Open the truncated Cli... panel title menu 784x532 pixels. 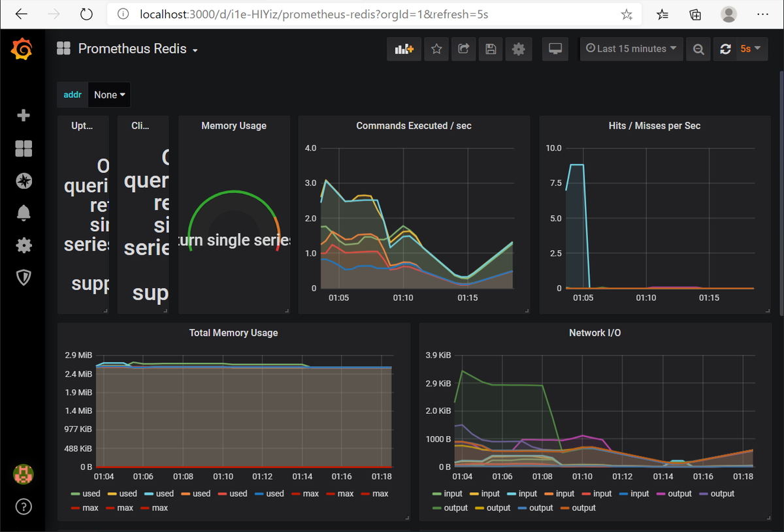click(140, 126)
